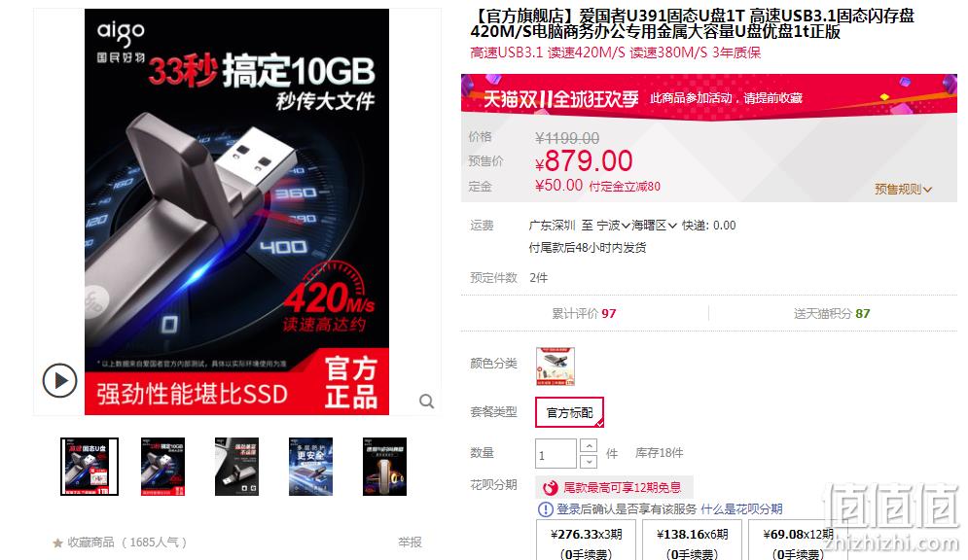Decrease quantity with the down arrow
968x560 pixels.
click(x=589, y=462)
